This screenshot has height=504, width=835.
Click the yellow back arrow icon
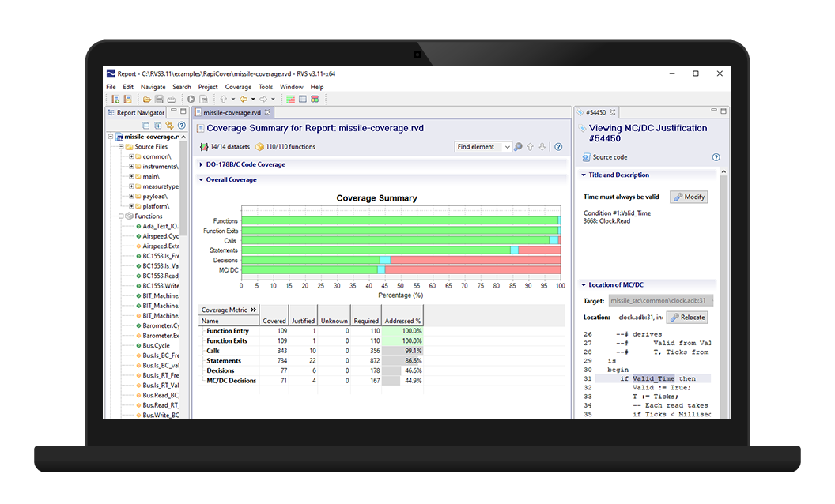click(x=244, y=99)
